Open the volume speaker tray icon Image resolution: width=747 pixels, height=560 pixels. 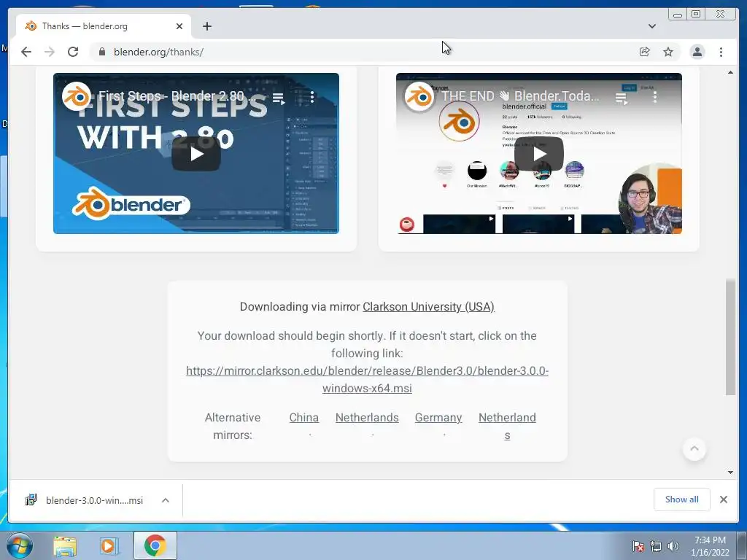coord(673,546)
